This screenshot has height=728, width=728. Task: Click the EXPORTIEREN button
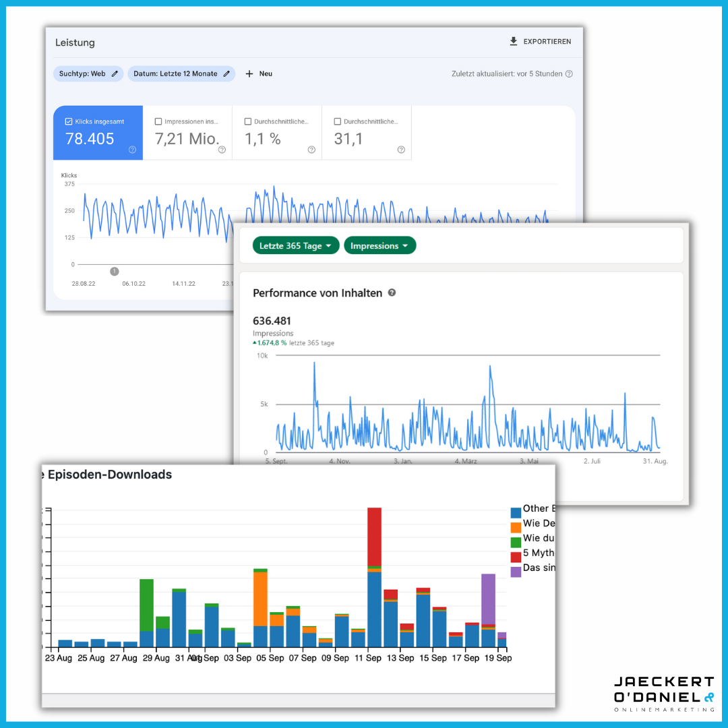541,41
